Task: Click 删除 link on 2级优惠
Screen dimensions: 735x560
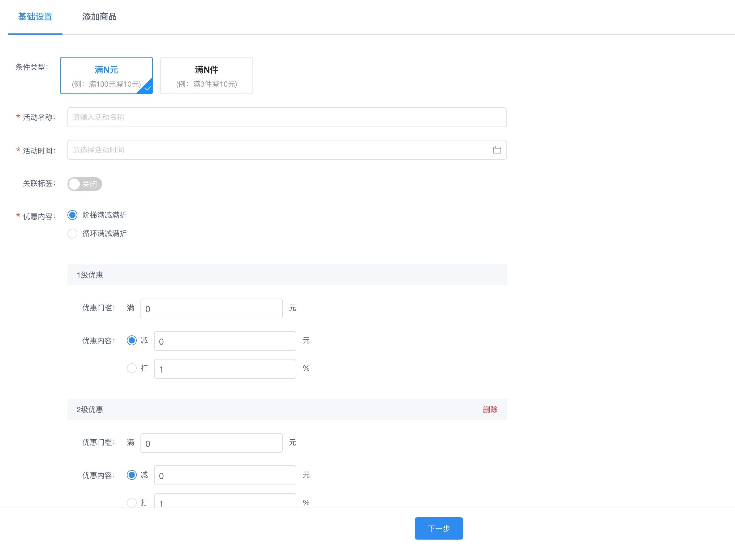Action: pyautogui.click(x=489, y=409)
